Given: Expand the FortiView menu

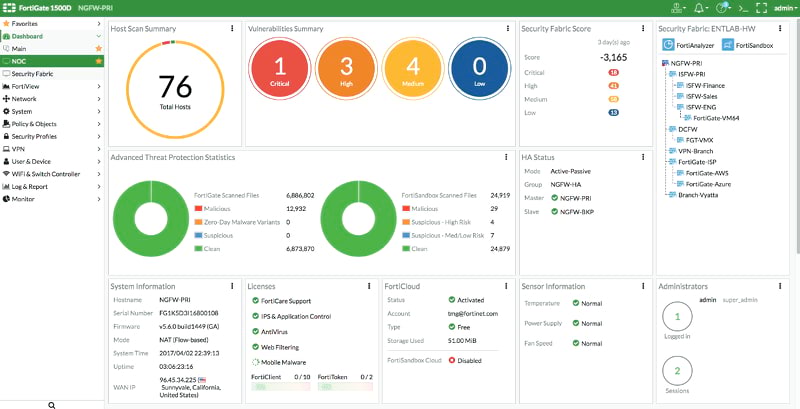Looking at the screenshot, I should coord(52,86).
